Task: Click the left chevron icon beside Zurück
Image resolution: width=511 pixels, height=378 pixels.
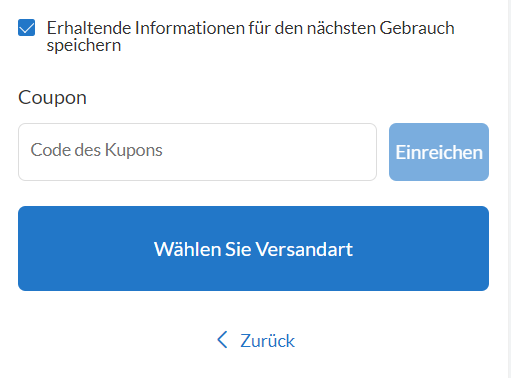Action: pos(222,340)
